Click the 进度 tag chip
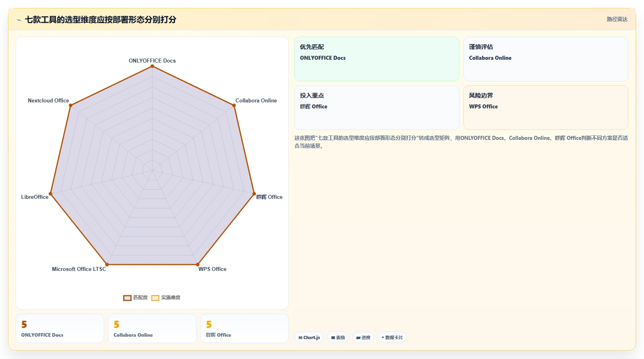 pyautogui.click(x=363, y=337)
